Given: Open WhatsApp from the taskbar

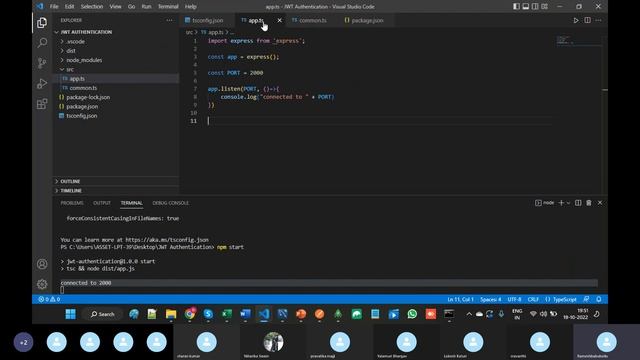Looking at the screenshot, I should coord(412,314).
